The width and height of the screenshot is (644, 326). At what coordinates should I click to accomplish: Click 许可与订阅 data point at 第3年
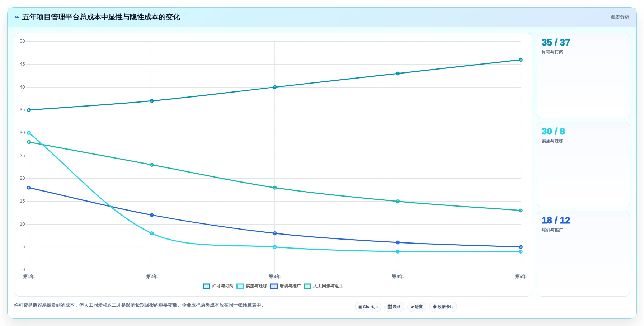275,87
